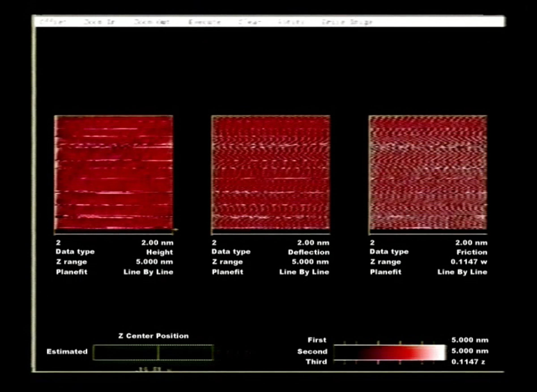Viewport: 537px width, 392px height.
Task: Click the Height Z range 5.000 nm field
Action: (x=154, y=262)
